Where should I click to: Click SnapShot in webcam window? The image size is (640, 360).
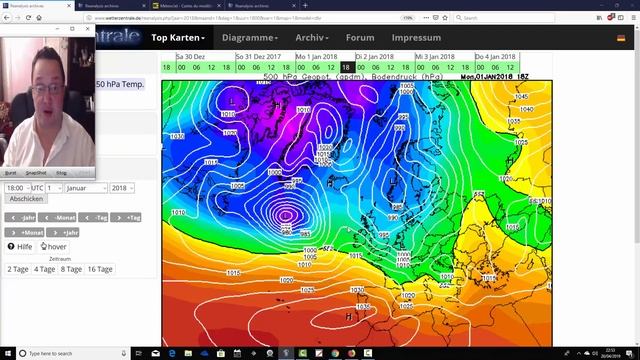[36, 173]
